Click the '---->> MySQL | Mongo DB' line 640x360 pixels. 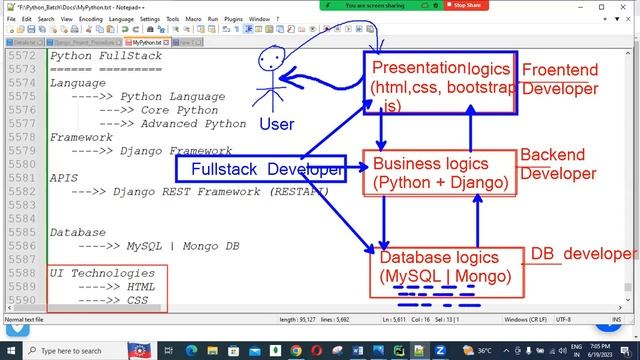pyautogui.click(x=158, y=246)
